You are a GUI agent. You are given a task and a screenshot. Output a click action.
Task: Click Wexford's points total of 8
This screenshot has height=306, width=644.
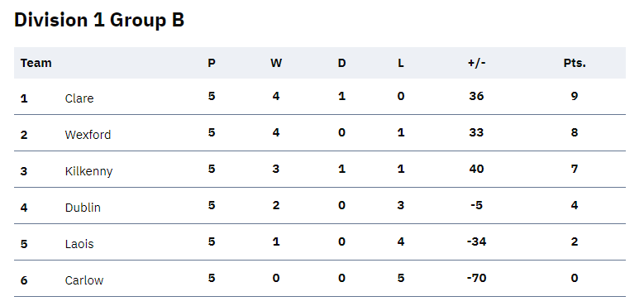[575, 132]
